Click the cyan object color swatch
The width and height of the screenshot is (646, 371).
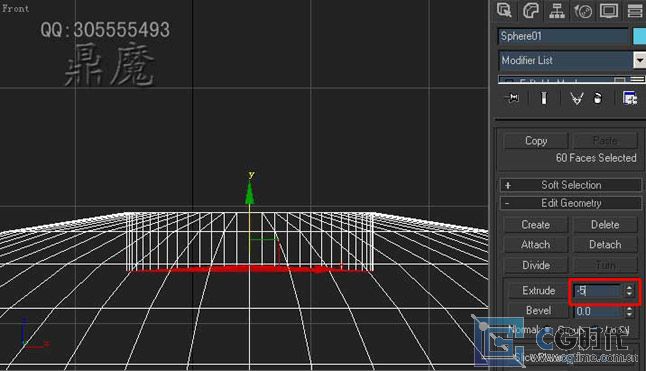[639, 36]
